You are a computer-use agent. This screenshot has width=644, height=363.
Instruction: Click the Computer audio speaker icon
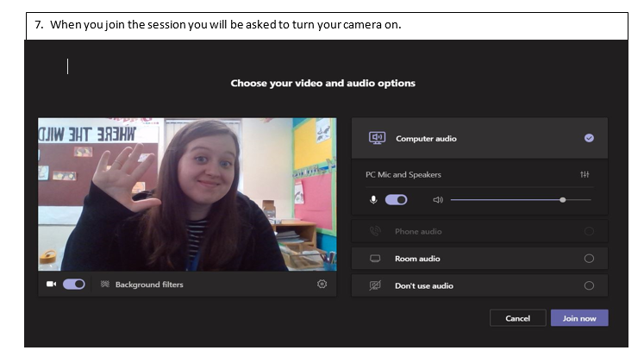376,138
